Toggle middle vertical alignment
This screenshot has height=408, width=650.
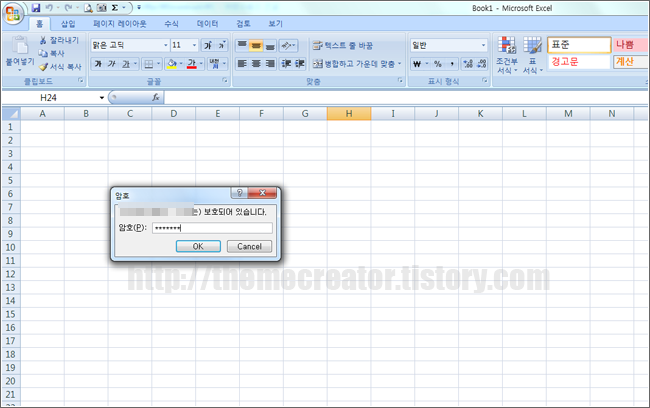256,45
